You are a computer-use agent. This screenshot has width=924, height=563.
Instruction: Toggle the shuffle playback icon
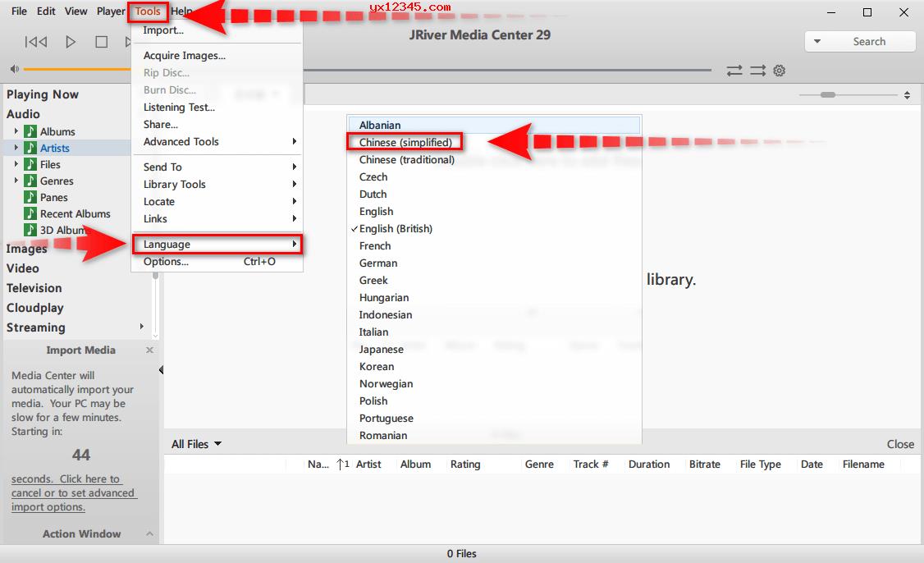757,71
